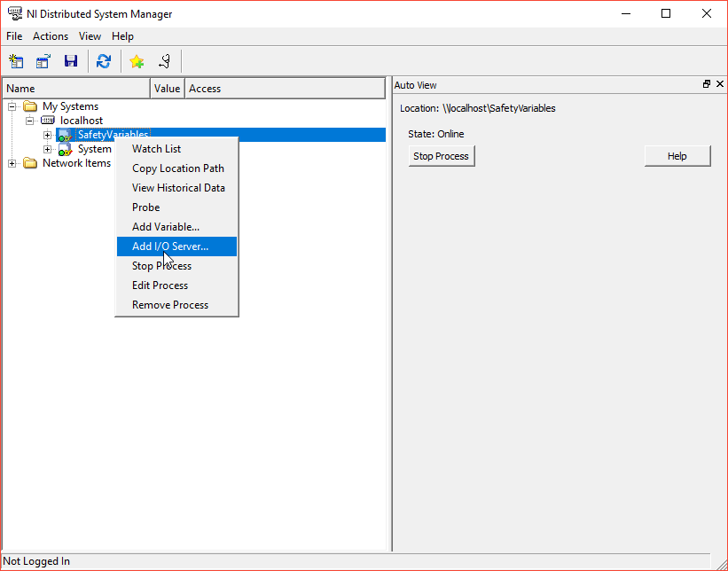Float the Auto View pane with its restore icon
Screen dimensions: 728x571
(x=707, y=84)
